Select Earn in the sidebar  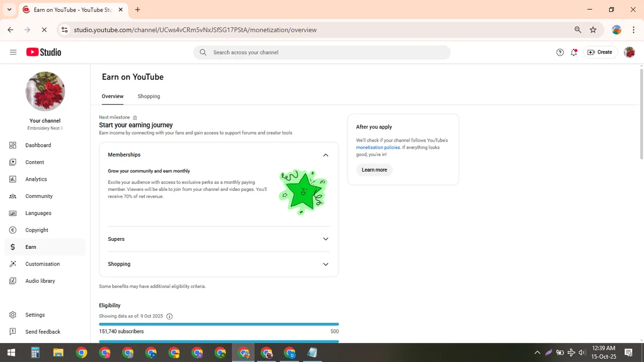[x=45, y=247]
